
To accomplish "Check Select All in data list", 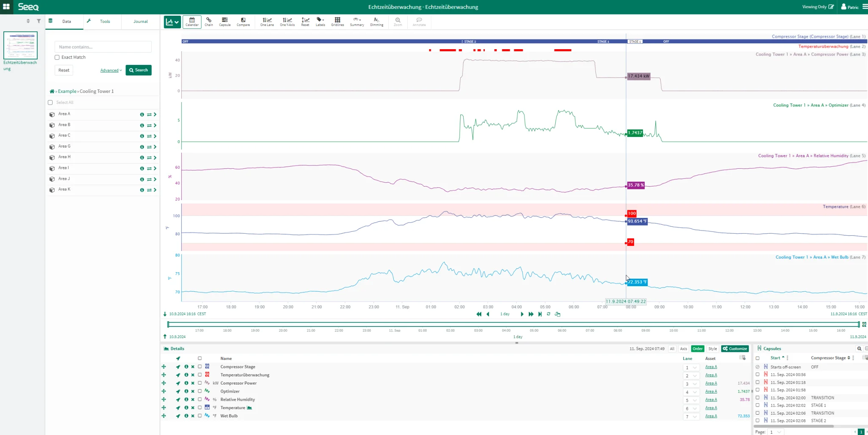I will point(50,103).
